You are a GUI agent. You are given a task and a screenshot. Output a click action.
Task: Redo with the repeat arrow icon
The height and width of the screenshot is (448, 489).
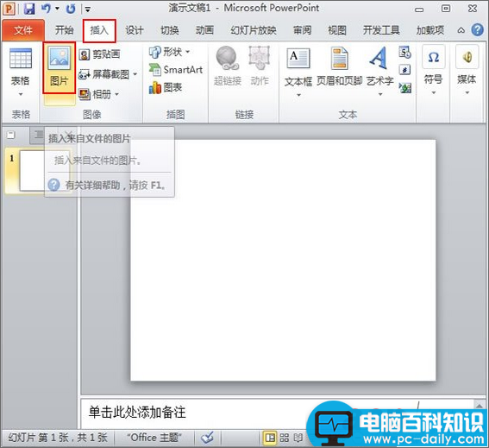click(x=71, y=9)
